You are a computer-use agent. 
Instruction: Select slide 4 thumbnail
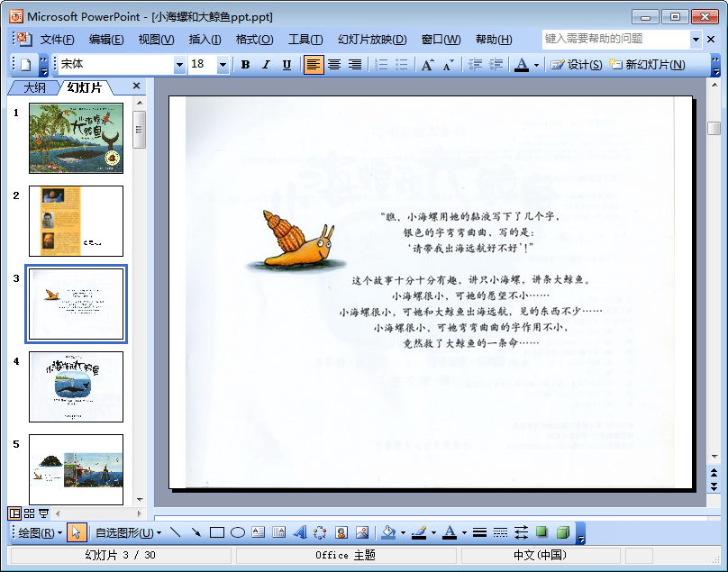coord(77,386)
